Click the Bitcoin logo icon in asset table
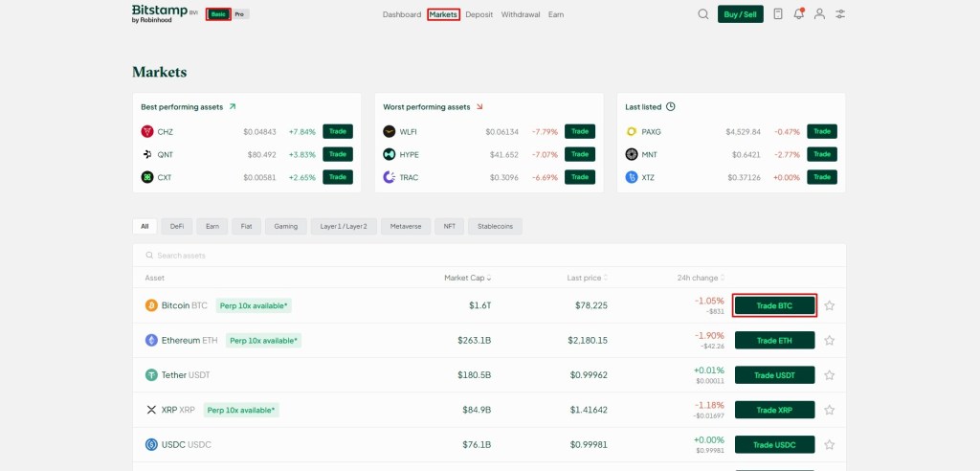Viewport: 980px width, 471px height. (151, 305)
